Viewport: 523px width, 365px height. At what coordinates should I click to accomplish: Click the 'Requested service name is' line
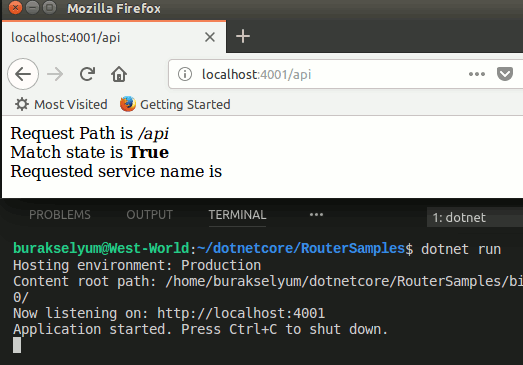(116, 171)
